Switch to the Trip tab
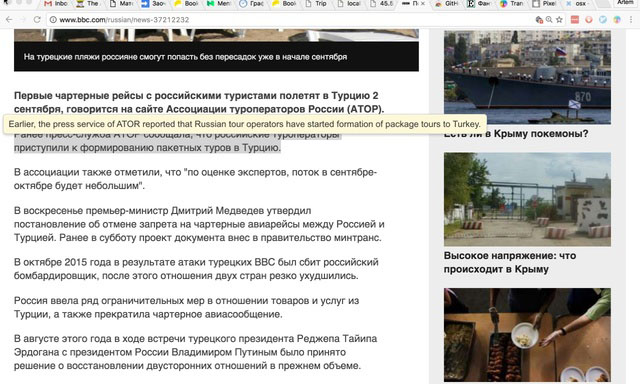Viewport: 640px width, 384px height. coord(316,4)
